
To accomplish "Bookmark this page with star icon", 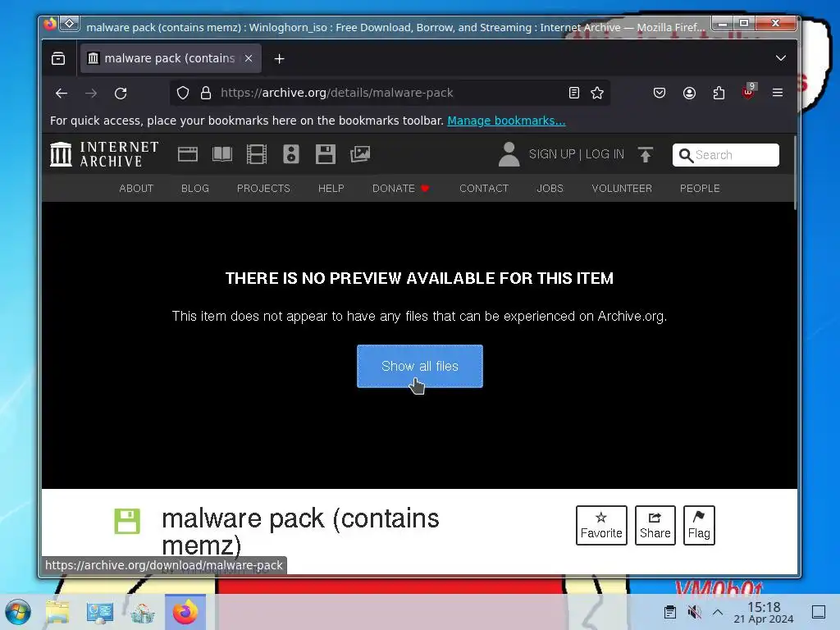I will pyautogui.click(x=597, y=94).
